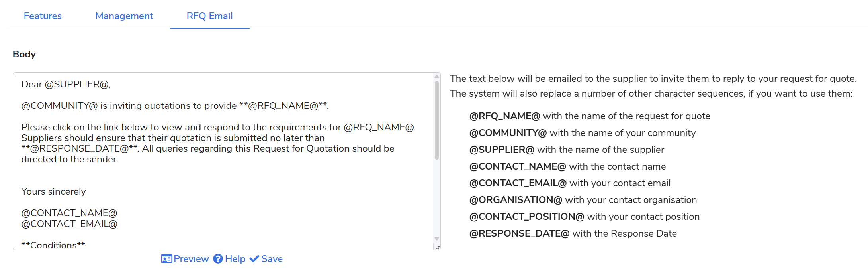Image resolution: width=868 pixels, height=280 pixels.
Task: Click the "**Conditions**" line in the editor
Action: (x=53, y=245)
